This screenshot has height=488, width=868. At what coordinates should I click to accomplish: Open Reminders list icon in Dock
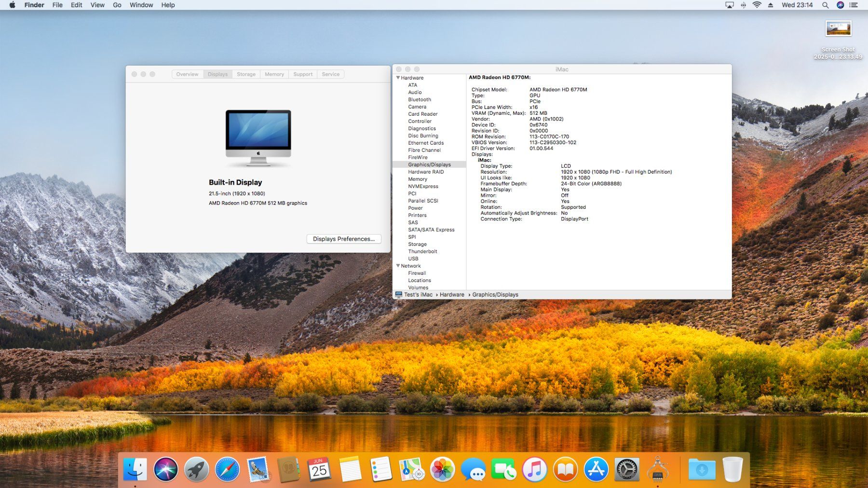tap(381, 469)
